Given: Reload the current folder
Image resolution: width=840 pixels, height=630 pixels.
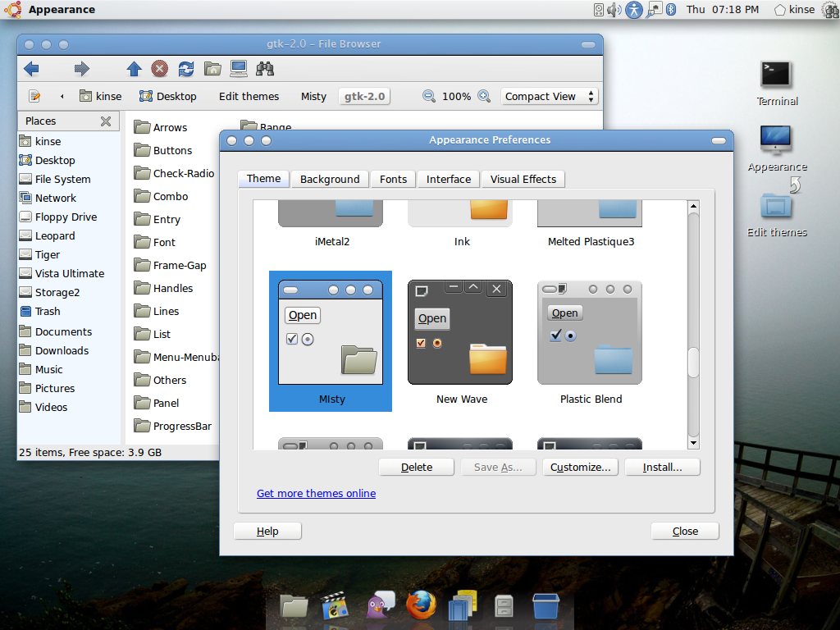Looking at the screenshot, I should coord(186,69).
